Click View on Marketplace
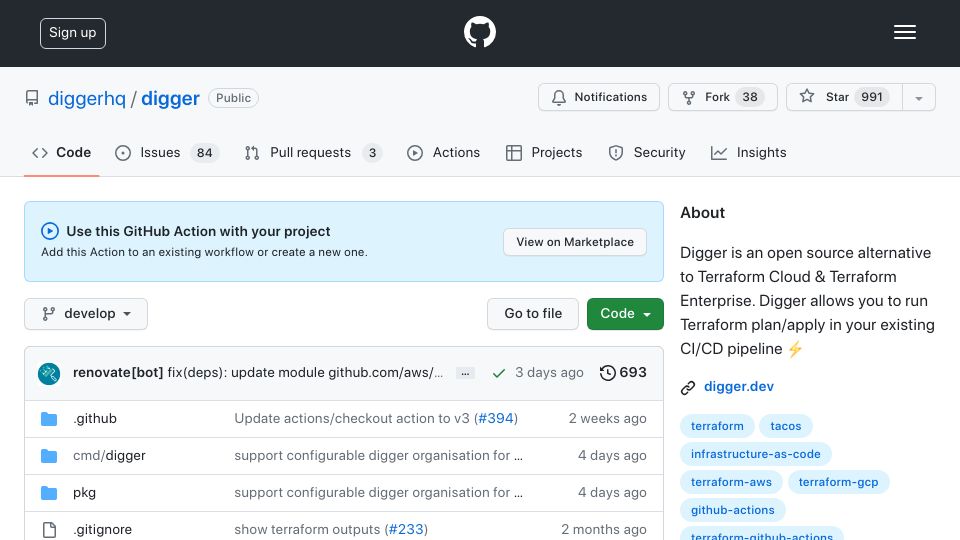Viewport: 960px width, 540px height. 575,242
